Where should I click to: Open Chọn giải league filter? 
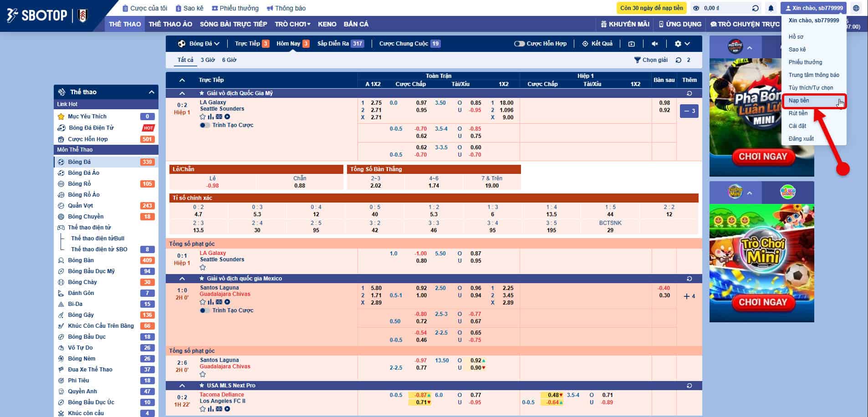(x=651, y=60)
